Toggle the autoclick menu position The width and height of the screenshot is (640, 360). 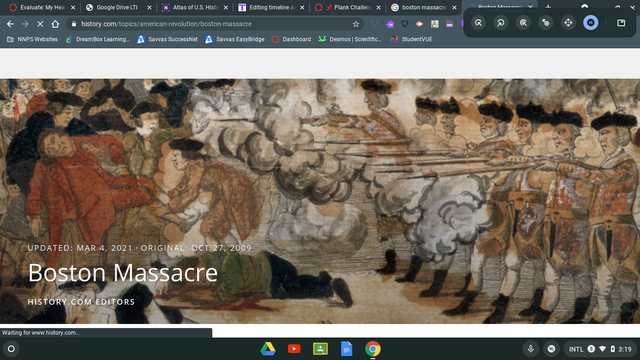point(621,23)
